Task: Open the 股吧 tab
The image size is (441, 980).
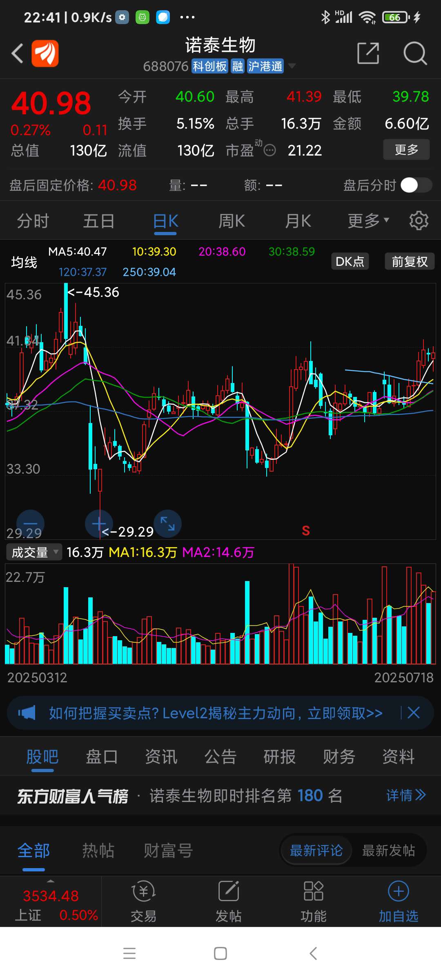Action: (42, 757)
